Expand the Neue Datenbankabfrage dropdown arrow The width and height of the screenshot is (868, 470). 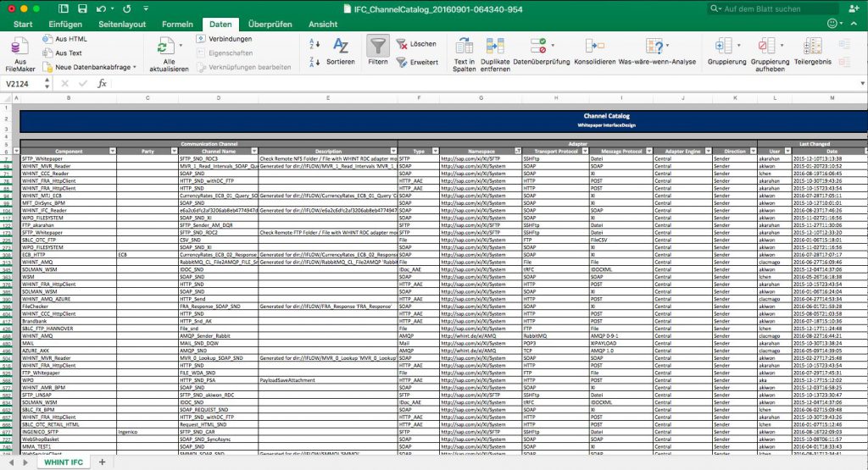pos(135,67)
